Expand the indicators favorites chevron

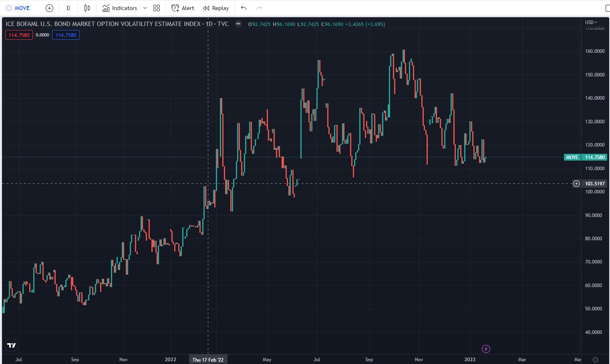click(145, 8)
